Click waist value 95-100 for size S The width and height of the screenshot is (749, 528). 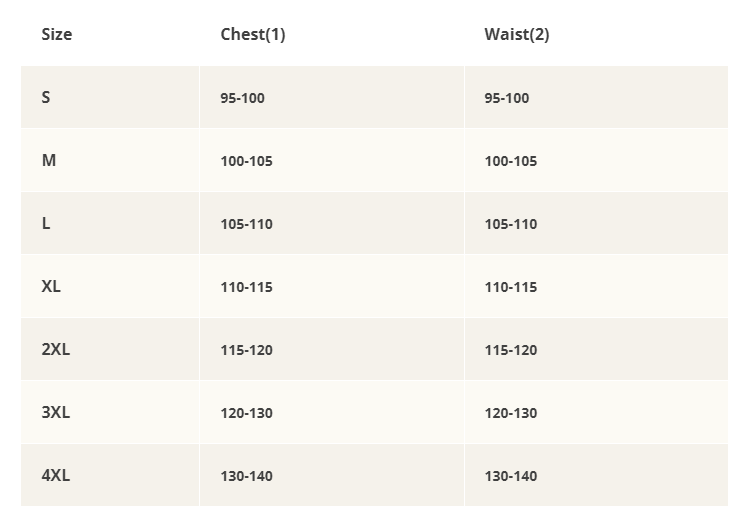tap(506, 98)
